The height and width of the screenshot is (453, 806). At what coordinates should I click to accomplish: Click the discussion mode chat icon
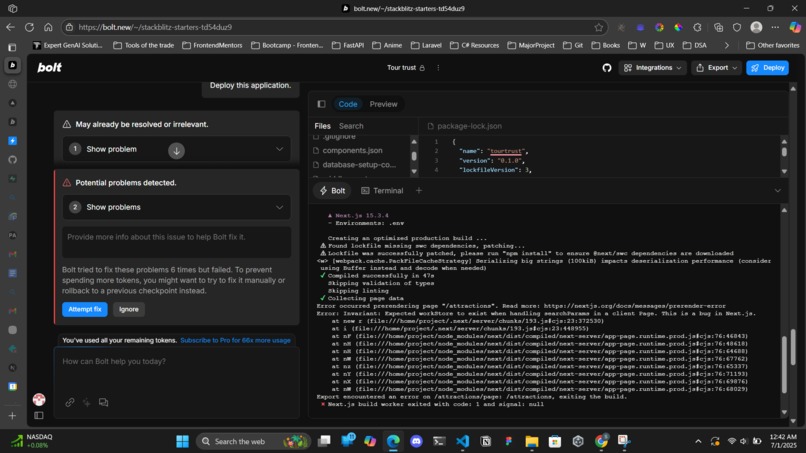click(x=103, y=402)
